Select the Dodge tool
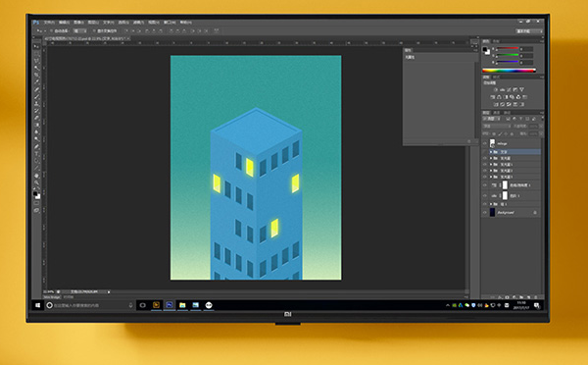588x365 pixels. coord(36,139)
